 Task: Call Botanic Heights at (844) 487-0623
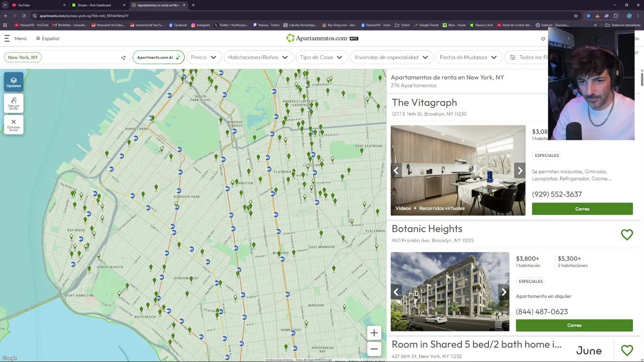point(541,312)
